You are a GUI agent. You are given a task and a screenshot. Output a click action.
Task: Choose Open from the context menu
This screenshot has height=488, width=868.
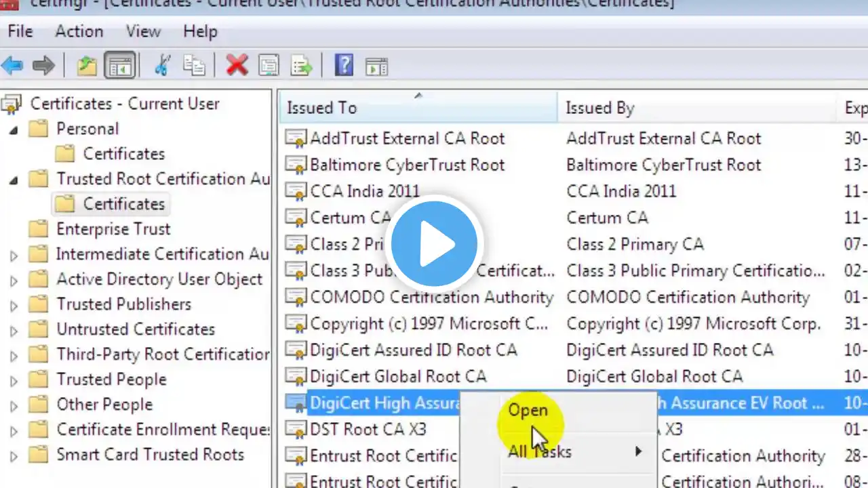pyautogui.click(x=528, y=411)
